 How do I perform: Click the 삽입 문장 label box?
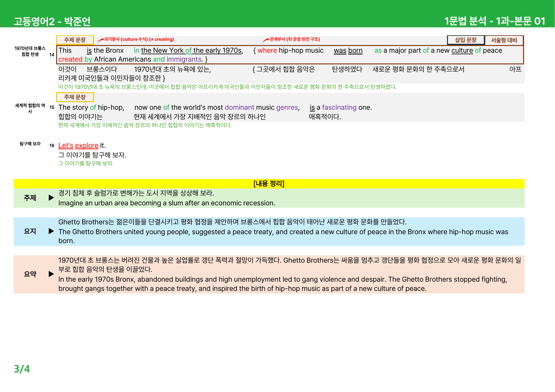(x=466, y=40)
